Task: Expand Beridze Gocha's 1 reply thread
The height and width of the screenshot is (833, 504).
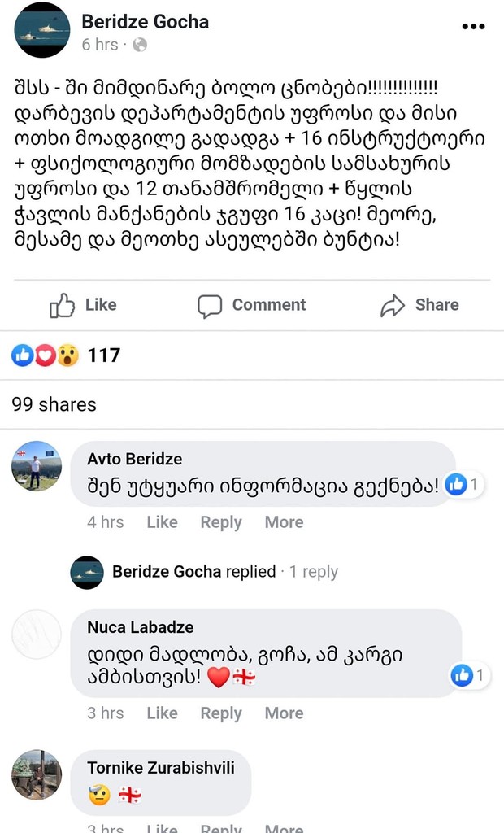Action: coord(314,572)
